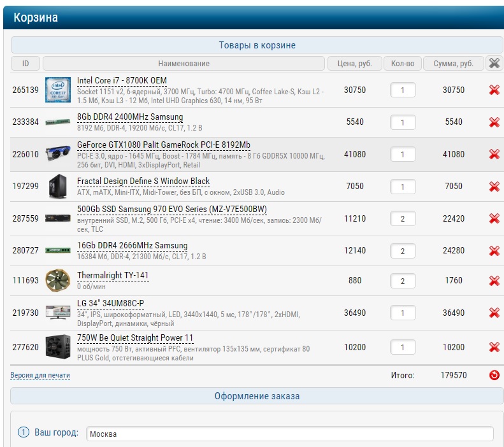Remove GeForce GTX1080 Palit from cart

click(x=494, y=154)
